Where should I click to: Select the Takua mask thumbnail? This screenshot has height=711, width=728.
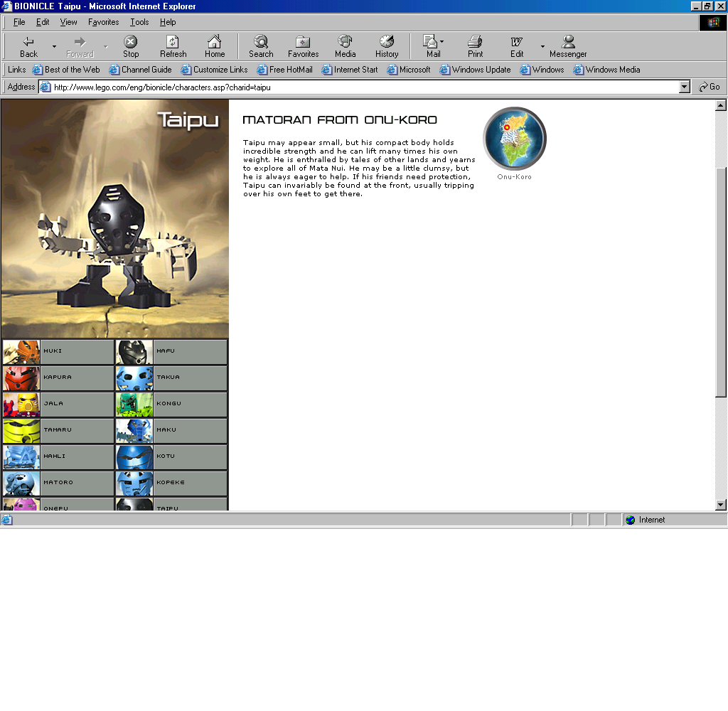point(134,378)
